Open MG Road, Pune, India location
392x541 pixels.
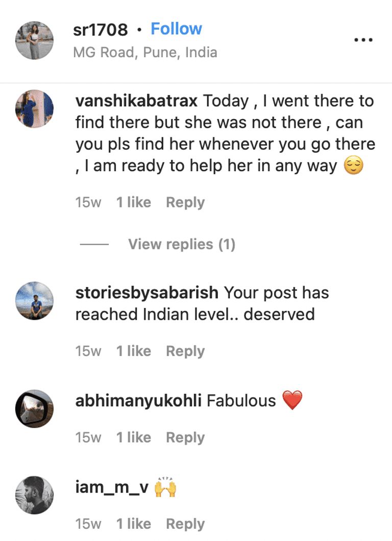(145, 53)
